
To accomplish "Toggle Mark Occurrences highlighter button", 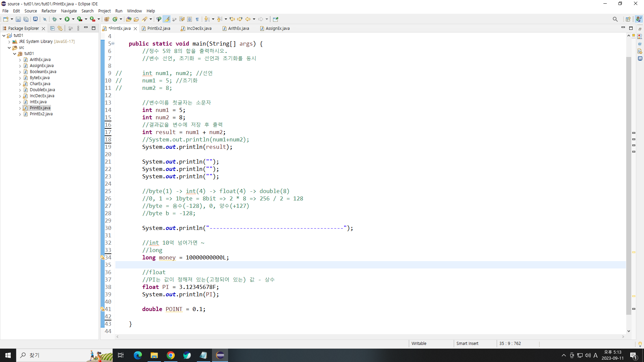I will (167, 19).
